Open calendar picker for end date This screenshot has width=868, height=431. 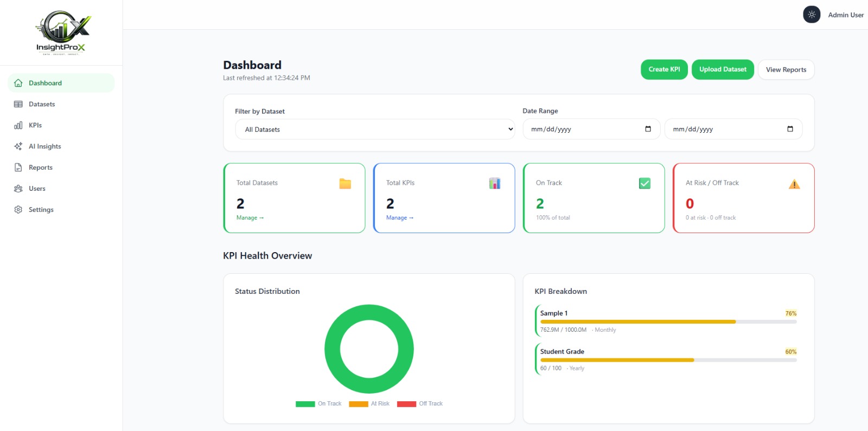click(x=790, y=129)
